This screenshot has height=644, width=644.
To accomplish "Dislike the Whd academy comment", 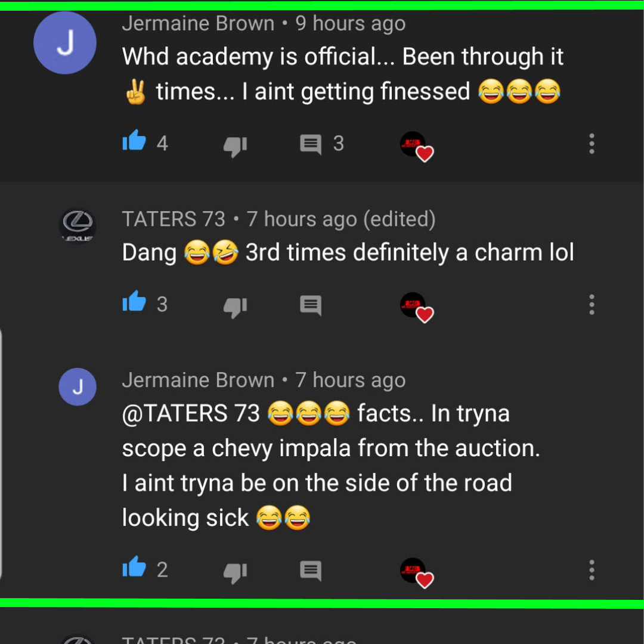I will click(235, 146).
